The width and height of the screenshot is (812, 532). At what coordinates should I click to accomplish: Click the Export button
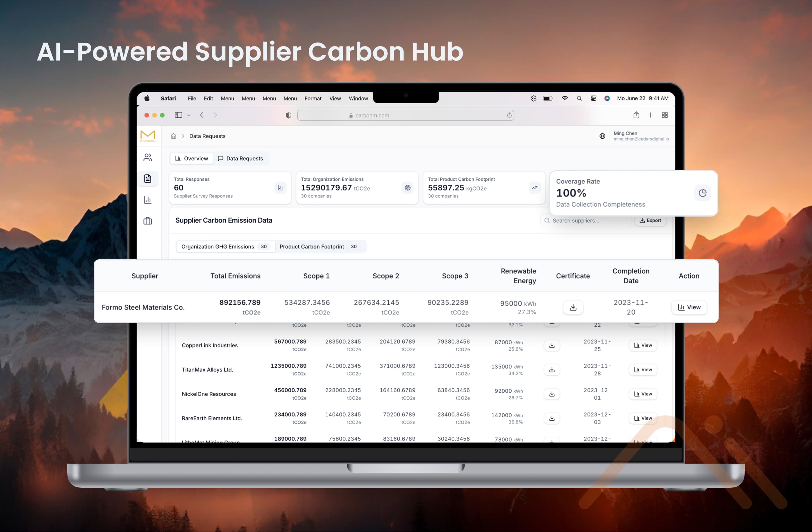click(x=650, y=221)
